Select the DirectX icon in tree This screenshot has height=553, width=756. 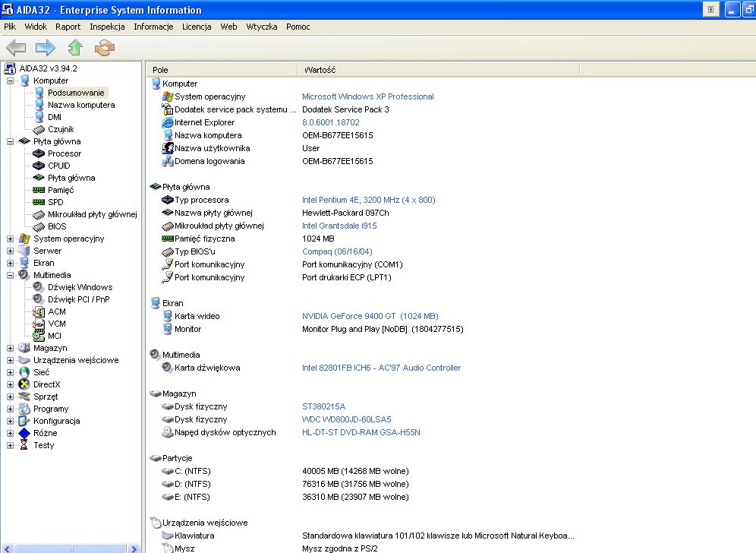point(24,384)
